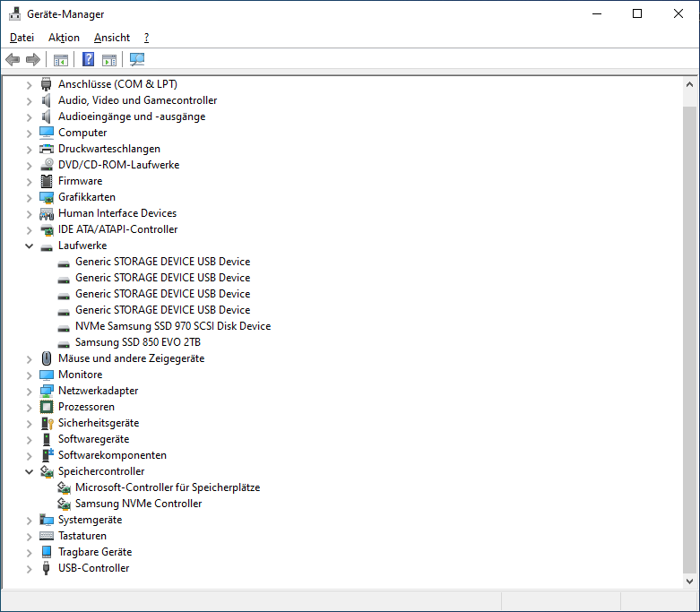Expand the Systemgeräte category

point(29,521)
